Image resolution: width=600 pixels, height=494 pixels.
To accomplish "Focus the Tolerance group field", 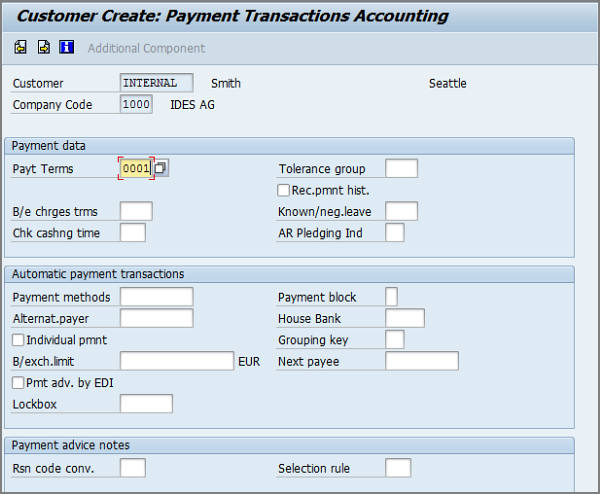I will coord(401,169).
